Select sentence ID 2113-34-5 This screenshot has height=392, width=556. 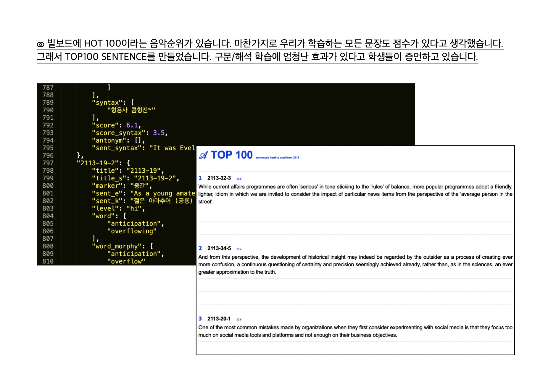coord(219,248)
